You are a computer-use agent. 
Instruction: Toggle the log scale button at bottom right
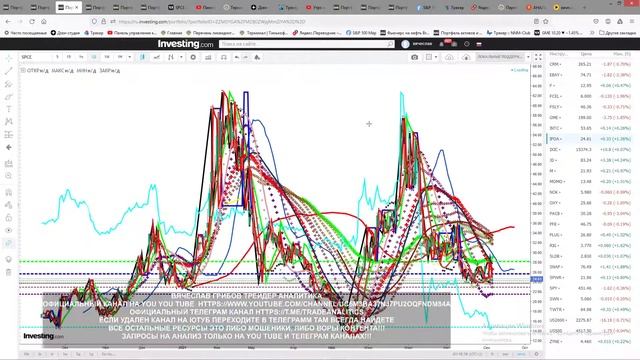[505, 354]
